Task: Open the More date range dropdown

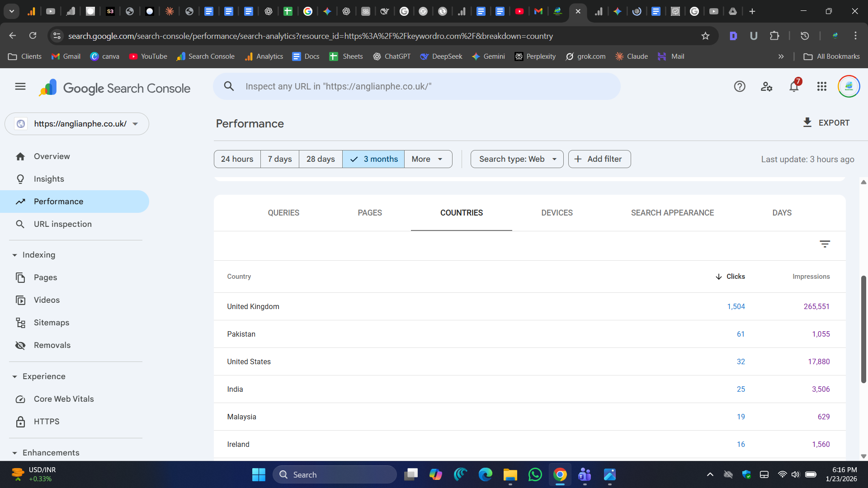Action: point(428,159)
